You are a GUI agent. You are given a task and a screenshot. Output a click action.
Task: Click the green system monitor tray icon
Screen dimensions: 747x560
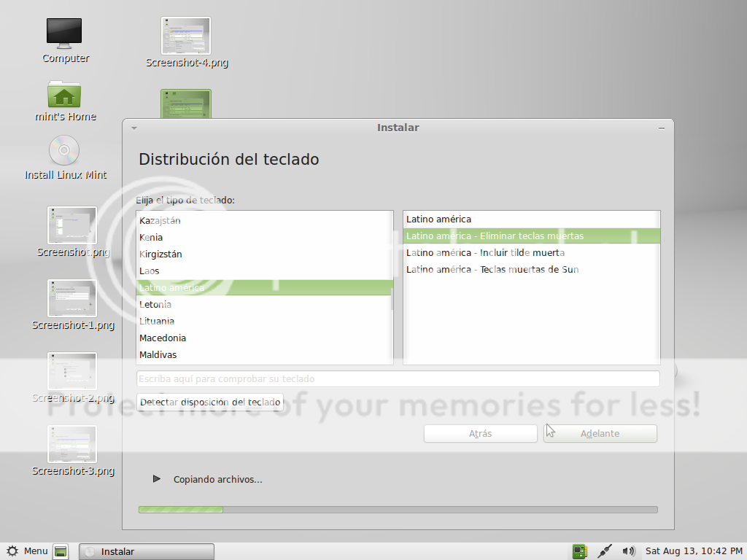click(x=580, y=551)
